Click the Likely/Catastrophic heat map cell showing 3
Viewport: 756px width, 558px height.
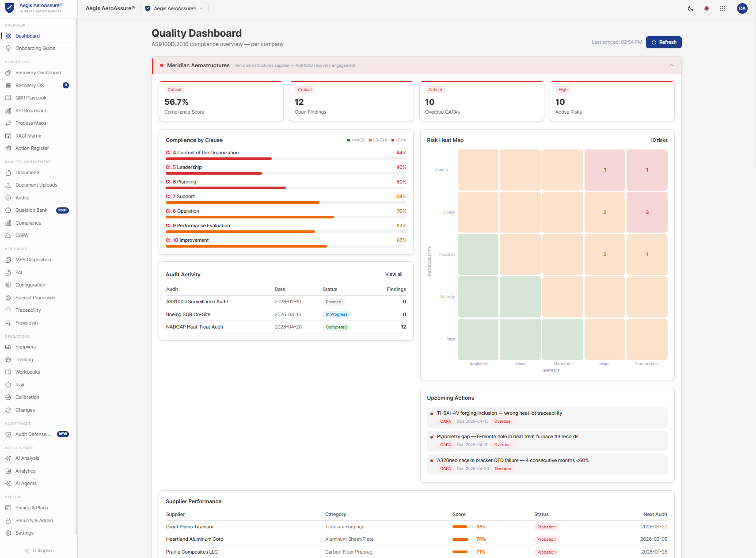point(647,212)
